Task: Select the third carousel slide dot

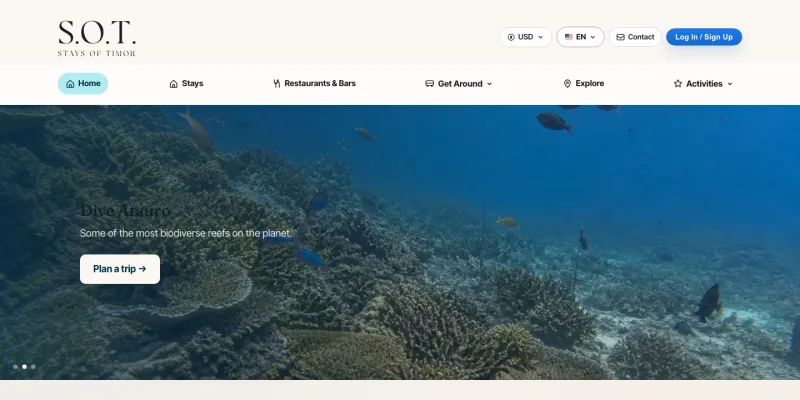Action: (x=33, y=366)
